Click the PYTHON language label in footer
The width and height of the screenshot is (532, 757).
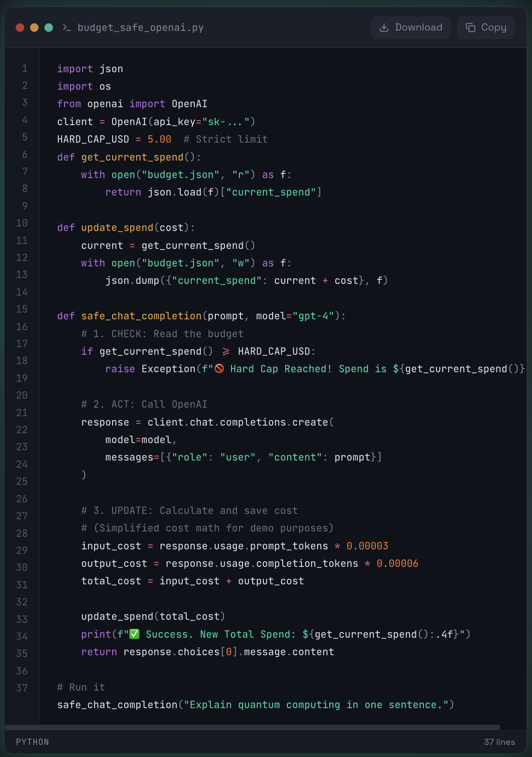tap(32, 742)
